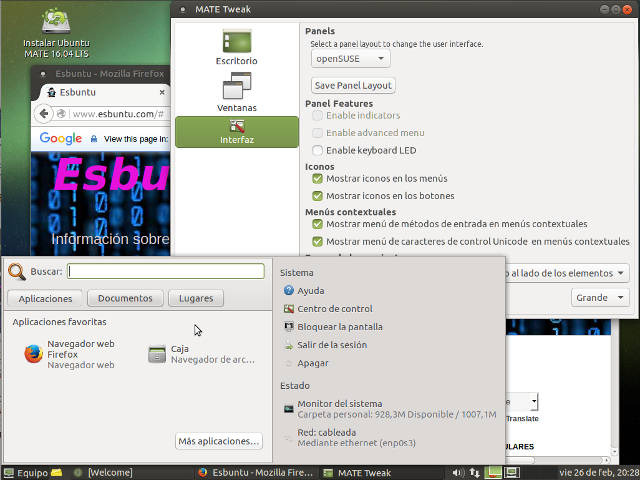Switch to the Lugares tab
Viewport: 640px width, 480px height.
pos(196,298)
